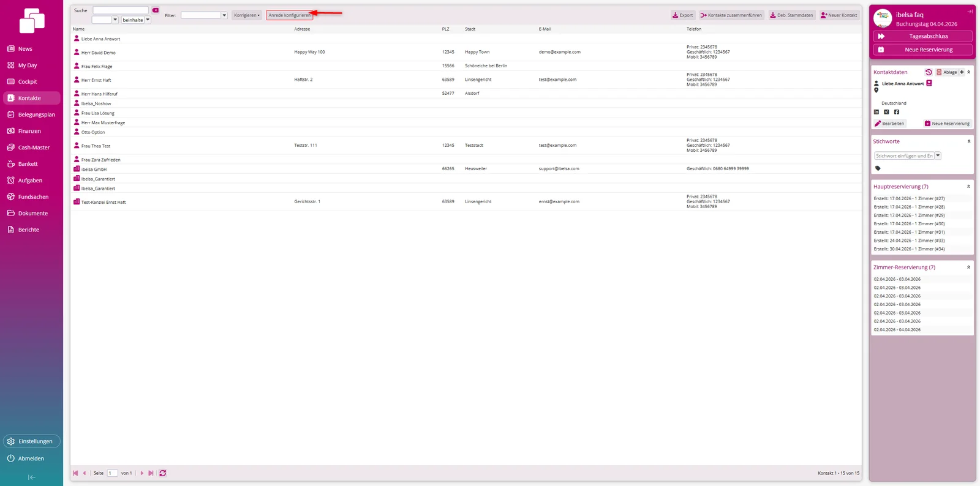The height and width of the screenshot is (486, 980).
Task: Open the LinkedIn icon in Kontaktdaten
Action: pos(876,112)
